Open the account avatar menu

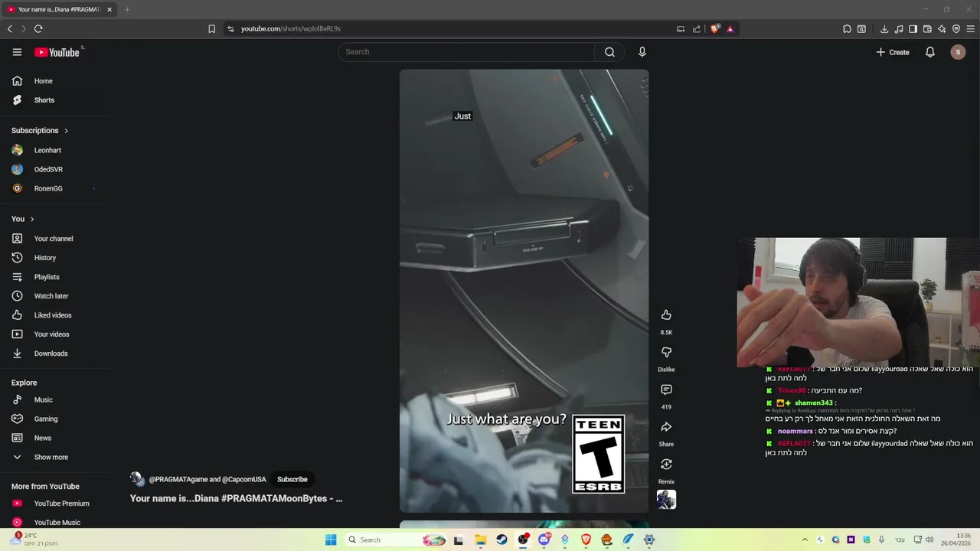(958, 52)
